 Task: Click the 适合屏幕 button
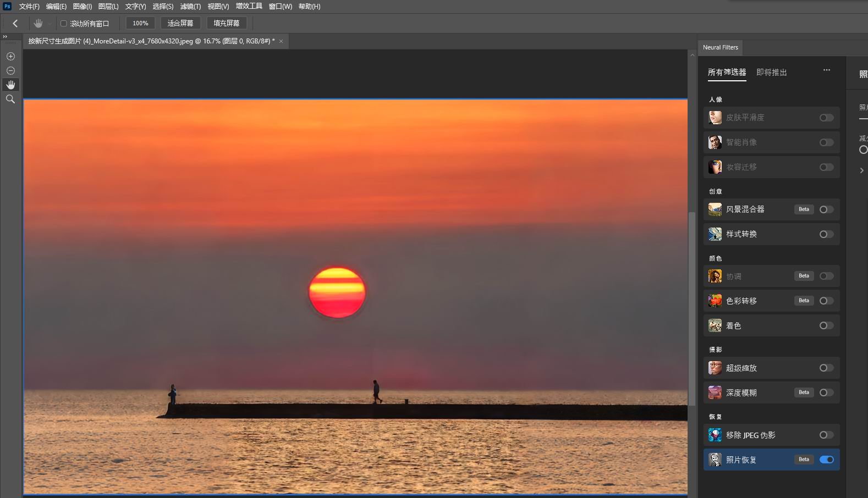click(x=180, y=23)
